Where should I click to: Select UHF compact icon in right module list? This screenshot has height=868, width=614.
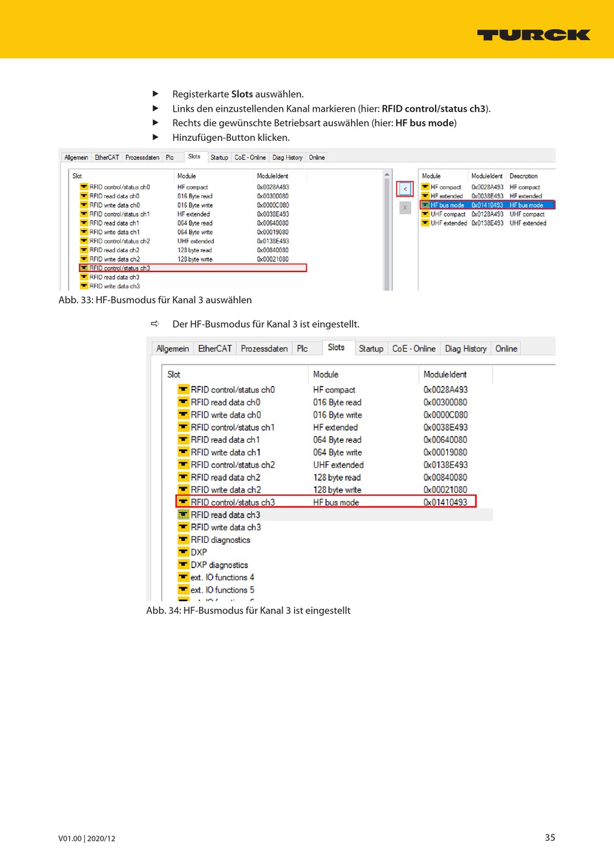click(x=425, y=214)
